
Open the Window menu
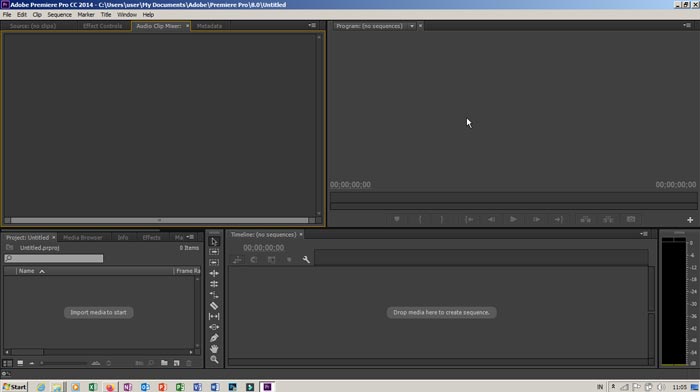pos(127,15)
